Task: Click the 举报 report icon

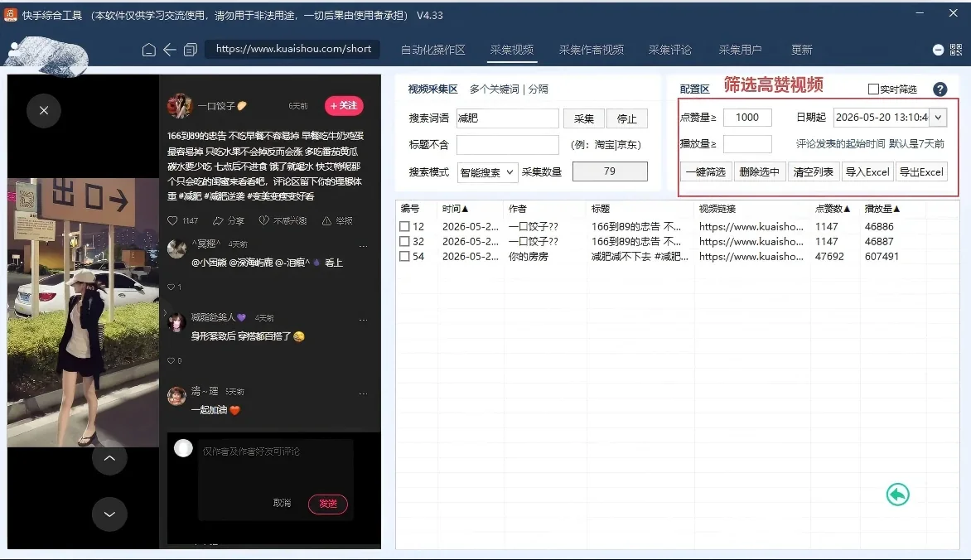Action: (326, 220)
